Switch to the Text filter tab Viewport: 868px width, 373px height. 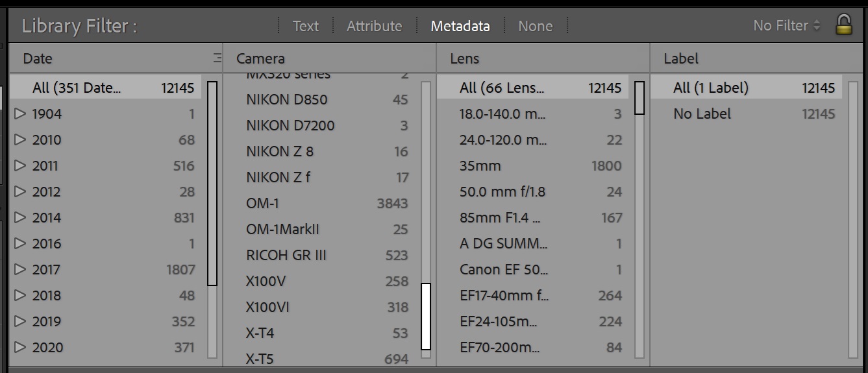point(305,26)
